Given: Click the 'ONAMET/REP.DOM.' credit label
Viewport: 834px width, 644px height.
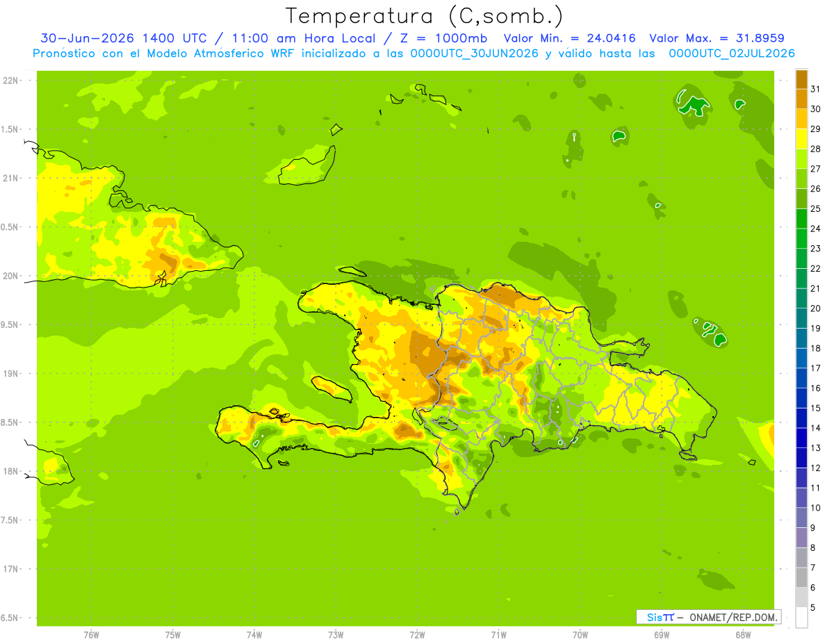Looking at the screenshot, I should 733,617.
